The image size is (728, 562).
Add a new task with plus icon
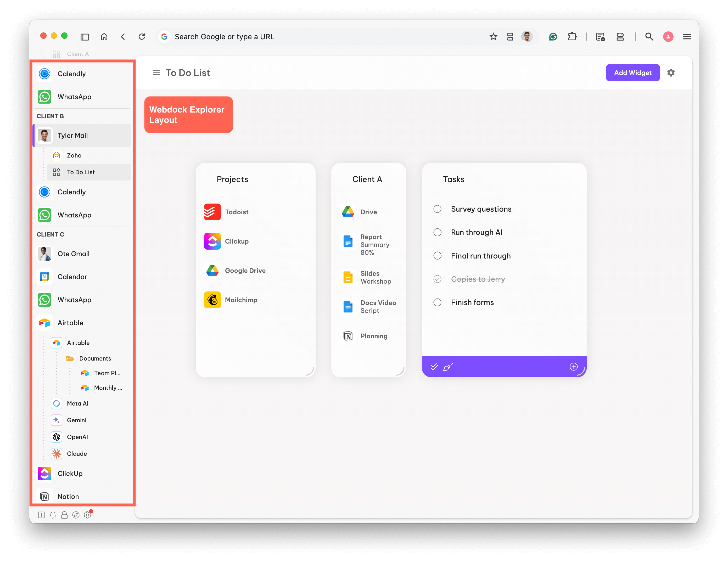point(573,367)
